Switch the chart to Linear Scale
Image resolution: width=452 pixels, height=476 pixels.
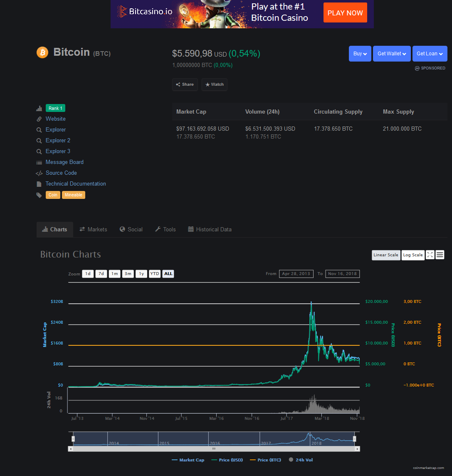[x=386, y=255]
